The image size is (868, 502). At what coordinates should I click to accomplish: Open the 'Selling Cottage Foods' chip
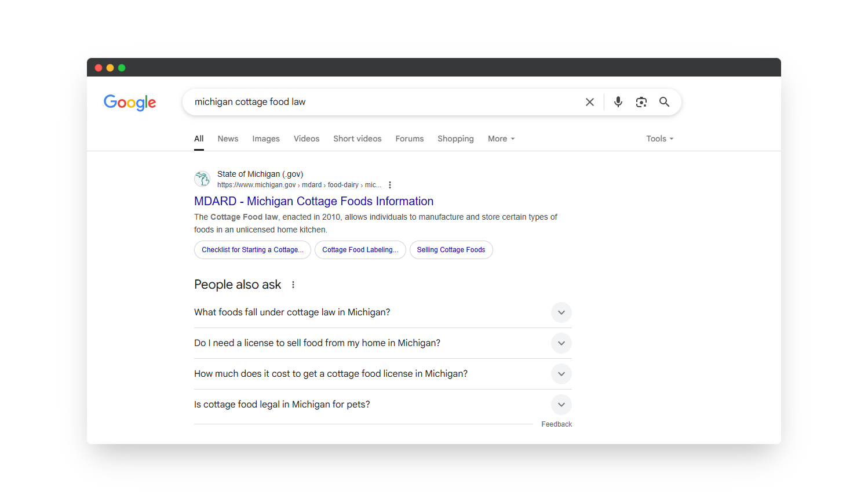(451, 250)
